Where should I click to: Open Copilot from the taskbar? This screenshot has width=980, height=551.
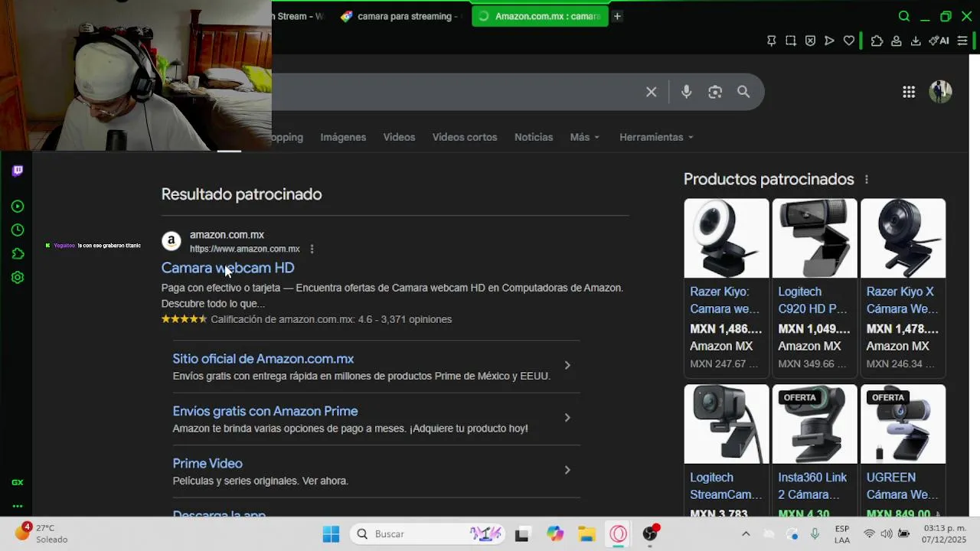(x=555, y=534)
